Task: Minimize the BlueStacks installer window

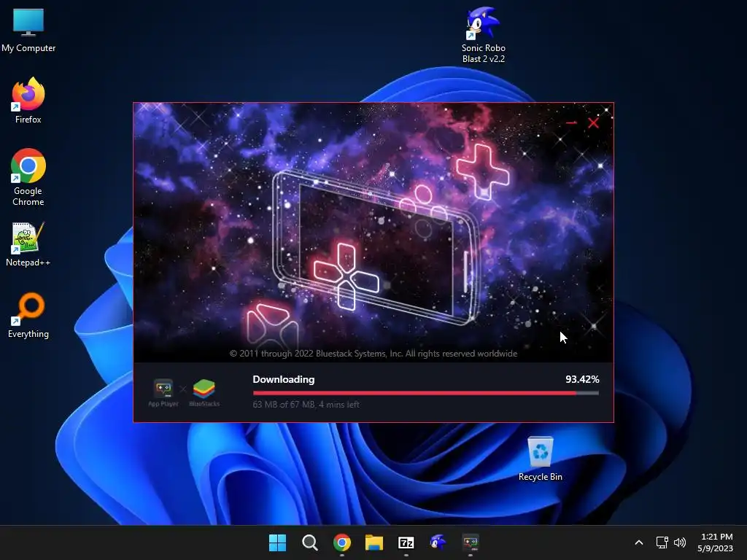Action: [x=571, y=122]
